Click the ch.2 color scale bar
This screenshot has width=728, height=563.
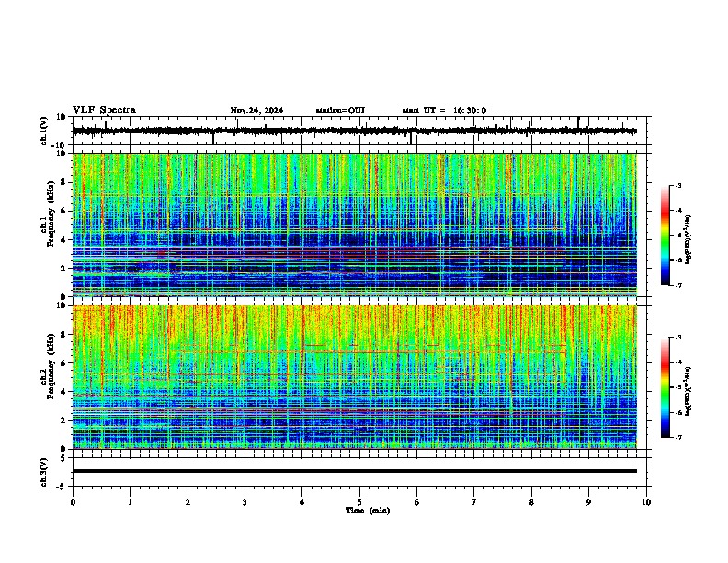[x=665, y=387]
